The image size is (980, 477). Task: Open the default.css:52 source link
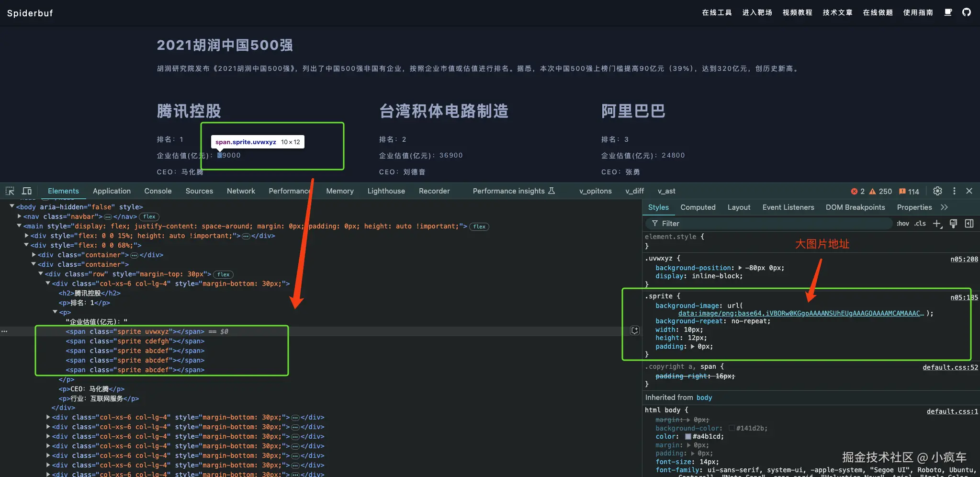(950, 368)
